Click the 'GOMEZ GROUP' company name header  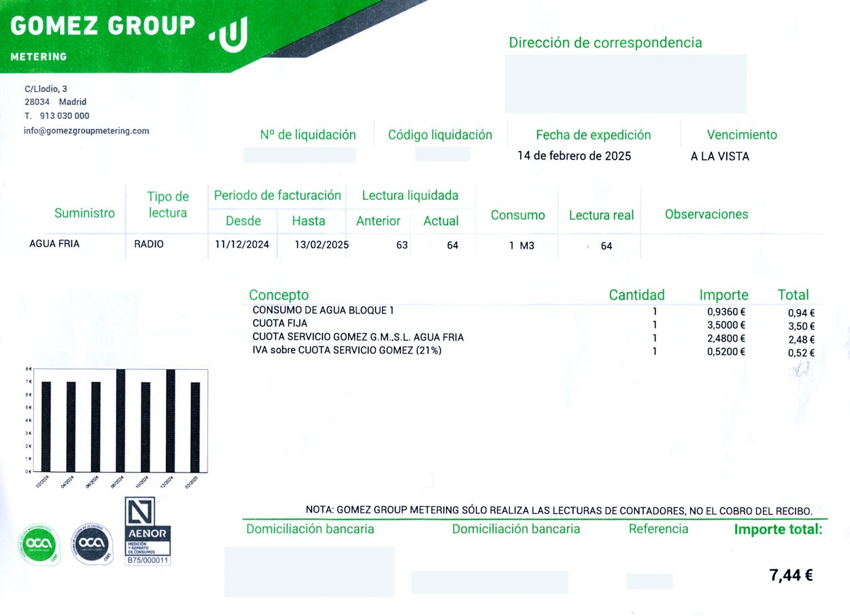(x=103, y=26)
